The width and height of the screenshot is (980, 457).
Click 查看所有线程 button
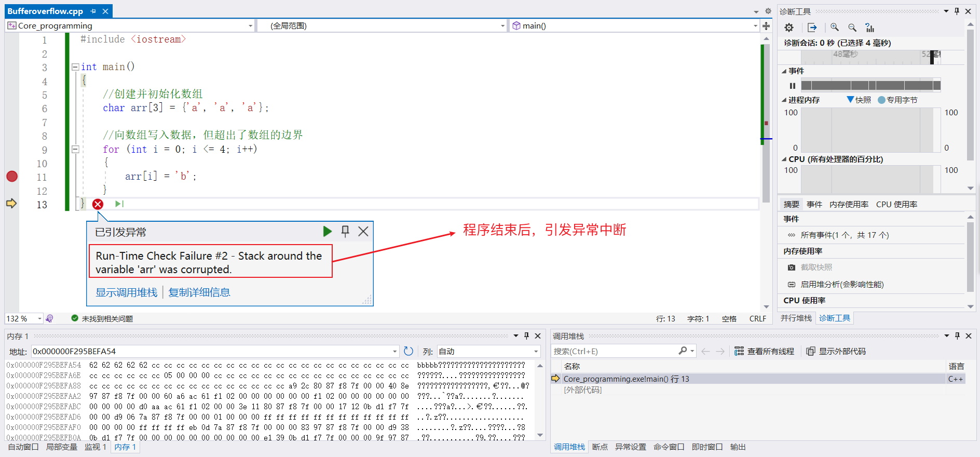click(765, 352)
